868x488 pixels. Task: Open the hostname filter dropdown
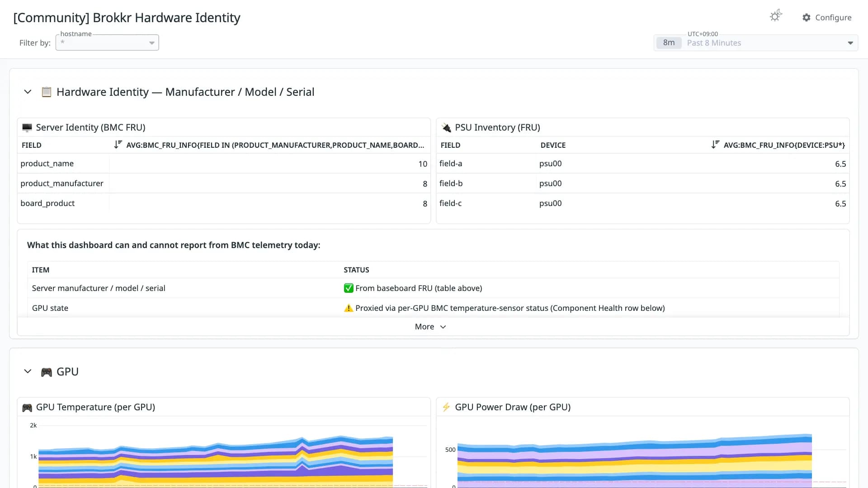pyautogui.click(x=107, y=42)
